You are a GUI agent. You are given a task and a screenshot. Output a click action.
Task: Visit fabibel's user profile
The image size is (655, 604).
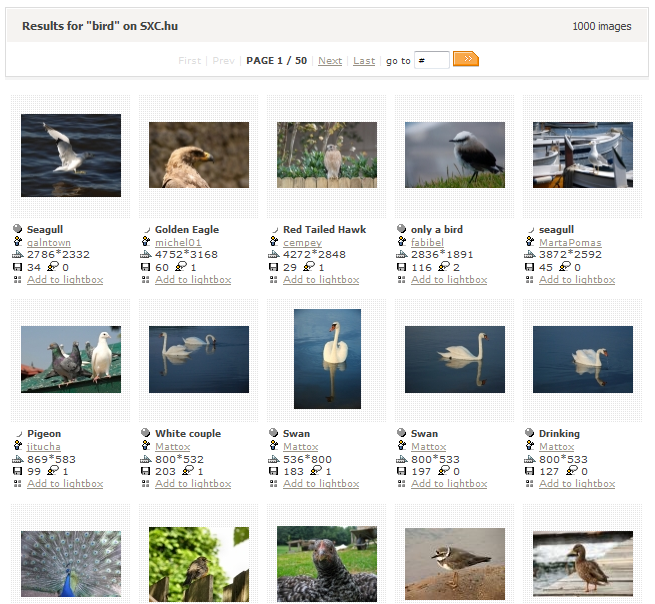pos(427,242)
